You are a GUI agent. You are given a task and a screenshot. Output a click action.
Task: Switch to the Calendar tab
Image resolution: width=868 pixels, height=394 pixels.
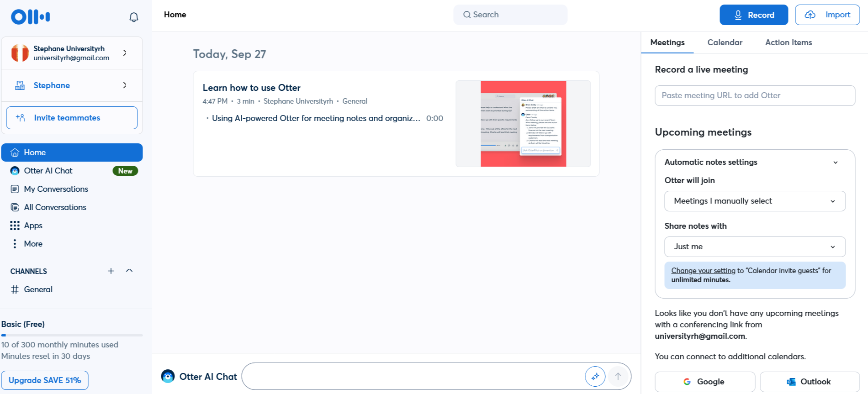tap(725, 42)
